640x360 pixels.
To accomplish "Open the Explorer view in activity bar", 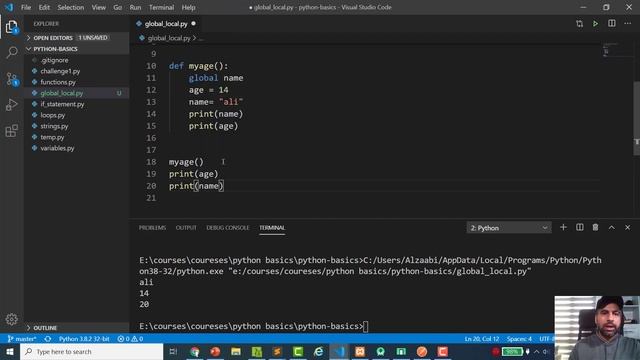I will click(x=11, y=27).
